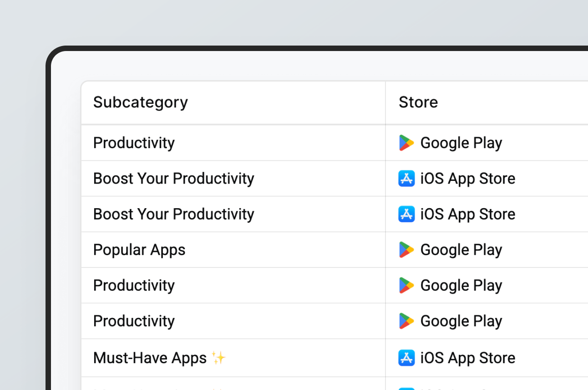Click App Store icon in first Boost Your Productivity row
This screenshot has width=588, height=390.
[406, 179]
